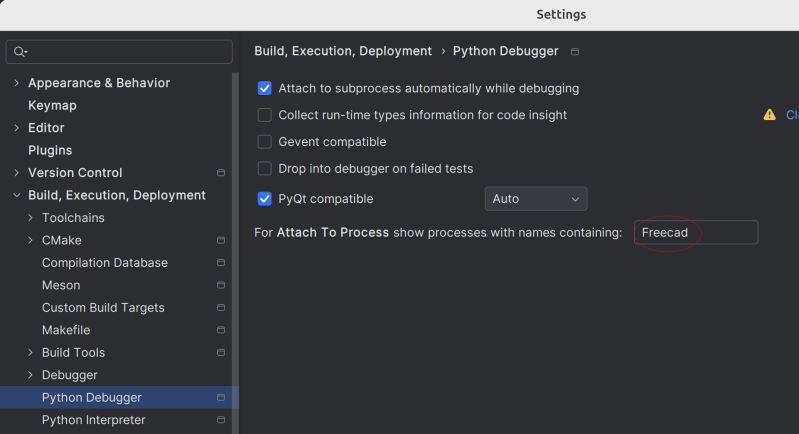The image size is (799, 434).
Task: Enable Gevent compatible checkbox
Action: coord(265,142)
